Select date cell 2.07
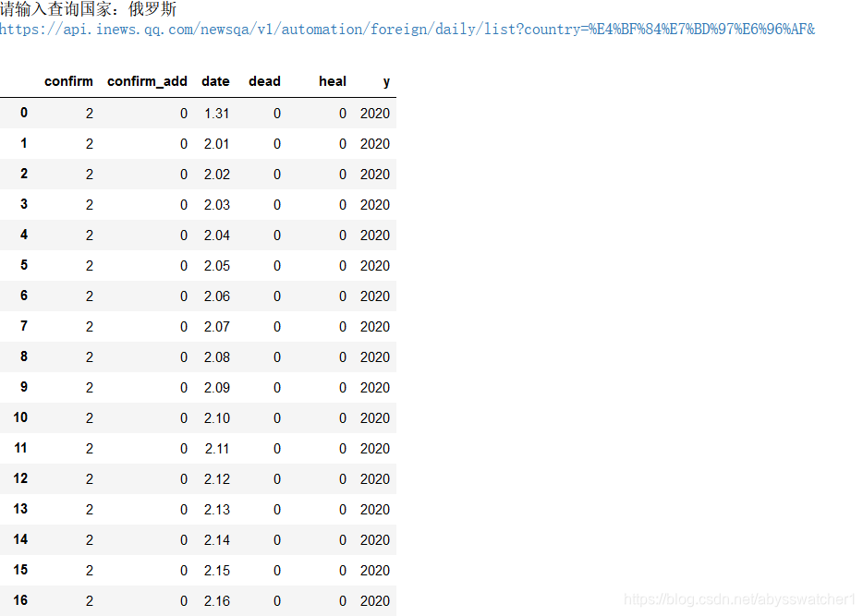863x616 pixels. pos(217,327)
